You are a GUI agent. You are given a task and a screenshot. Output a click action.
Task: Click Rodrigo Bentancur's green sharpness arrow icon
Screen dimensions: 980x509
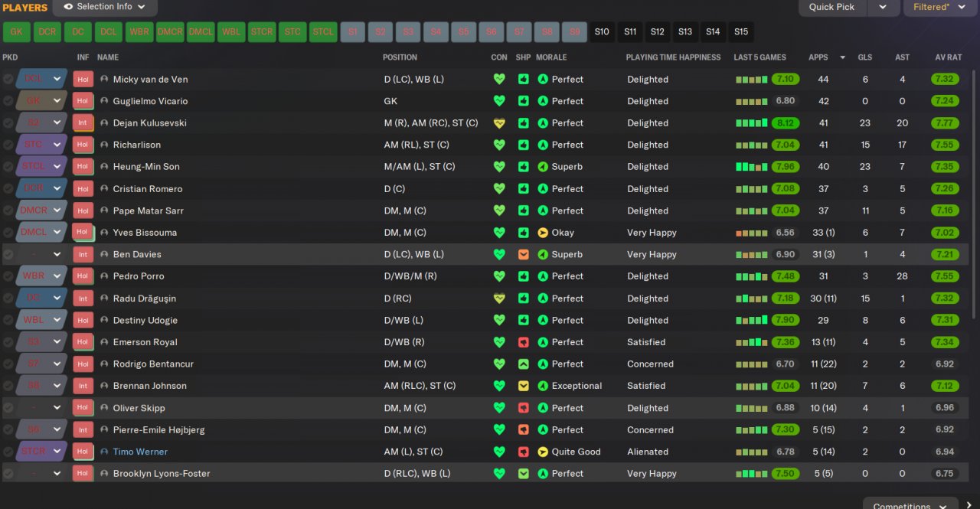(524, 364)
